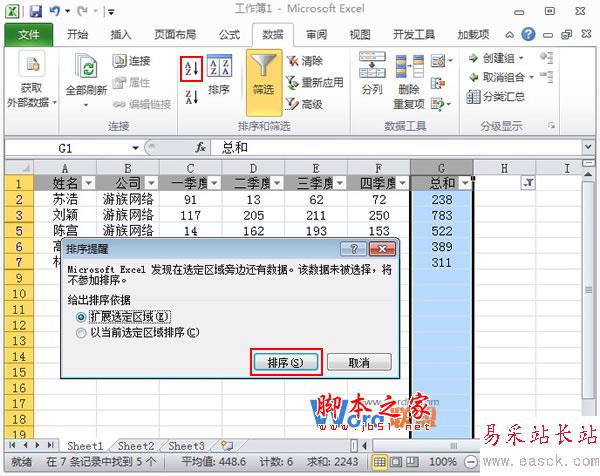Click the 排序(S) button in dialog

click(x=286, y=362)
